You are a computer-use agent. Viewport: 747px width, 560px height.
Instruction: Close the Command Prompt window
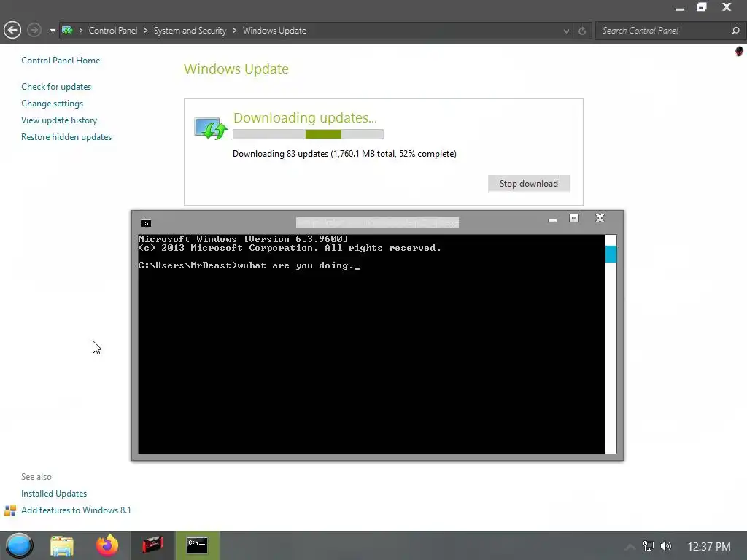click(x=600, y=218)
